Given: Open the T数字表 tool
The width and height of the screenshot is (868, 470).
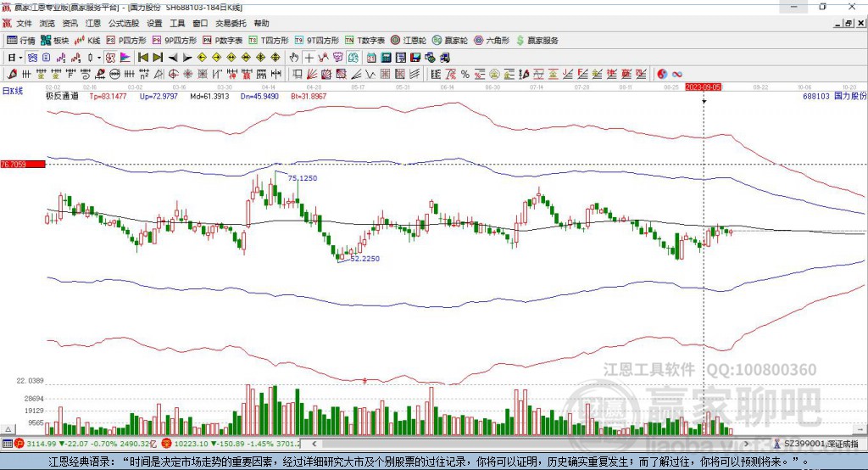Looking at the screenshot, I should [364, 41].
